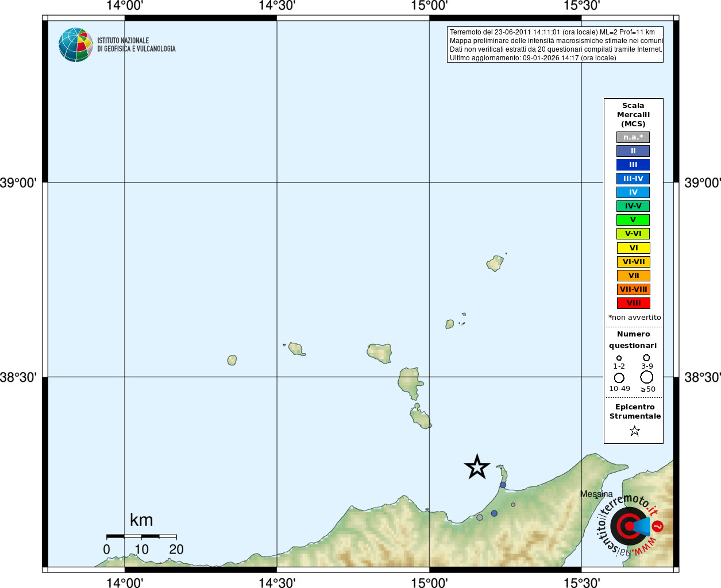The width and height of the screenshot is (721, 588).
Task: Select the n.a.* gray legend swatch
Action: tap(633, 137)
